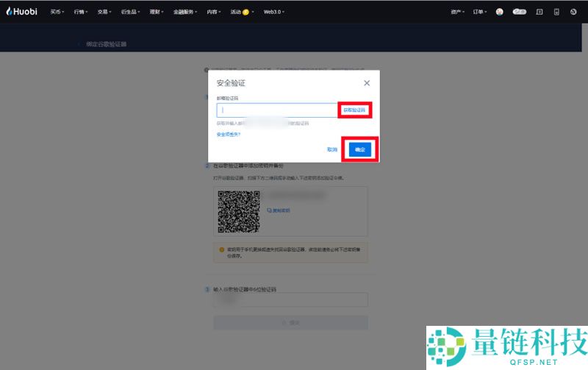Click the back arrow beside 绑定谷歌验证器
Viewport: 588px width, 370px height.
pyautogui.click(x=79, y=44)
